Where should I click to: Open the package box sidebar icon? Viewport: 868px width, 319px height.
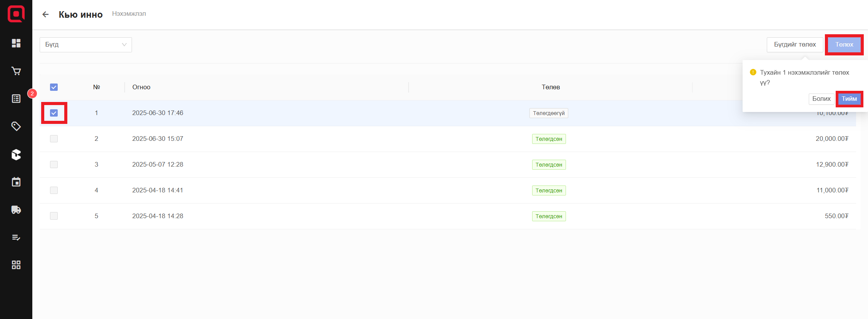point(16,154)
